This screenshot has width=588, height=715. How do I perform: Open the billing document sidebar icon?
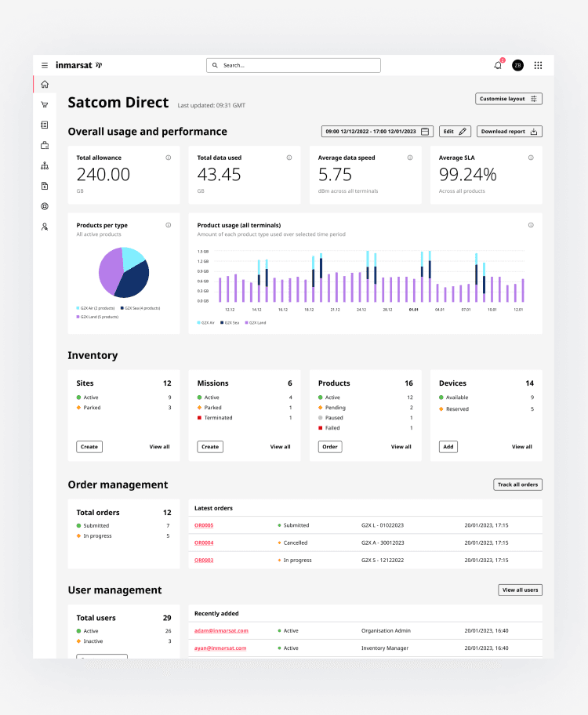click(45, 186)
